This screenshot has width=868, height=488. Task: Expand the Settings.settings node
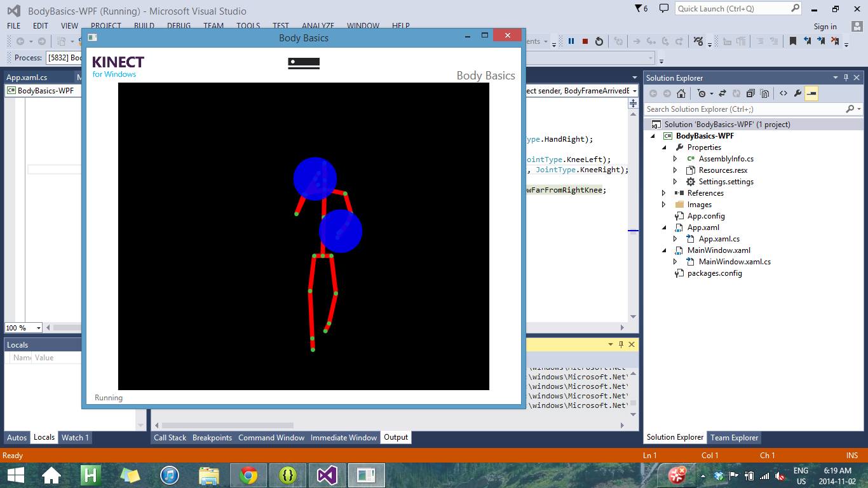tap(675, 182)
